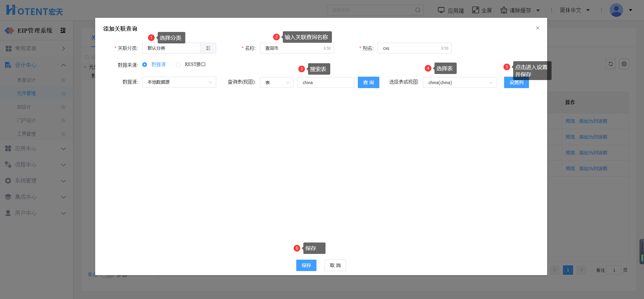Focus the 别名 input field

pos(415,48)
